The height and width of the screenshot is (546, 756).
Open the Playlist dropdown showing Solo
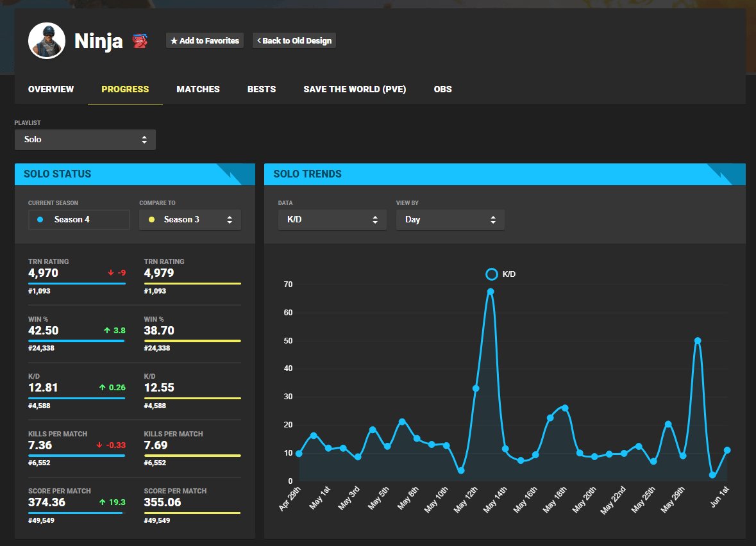coord(85,139)
